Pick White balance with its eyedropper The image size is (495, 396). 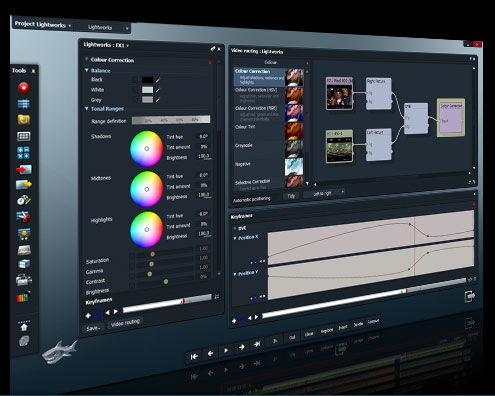pos(158,90)
